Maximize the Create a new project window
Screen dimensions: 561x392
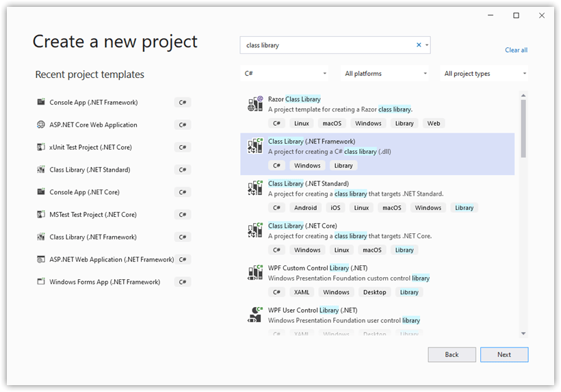point(516,15)
